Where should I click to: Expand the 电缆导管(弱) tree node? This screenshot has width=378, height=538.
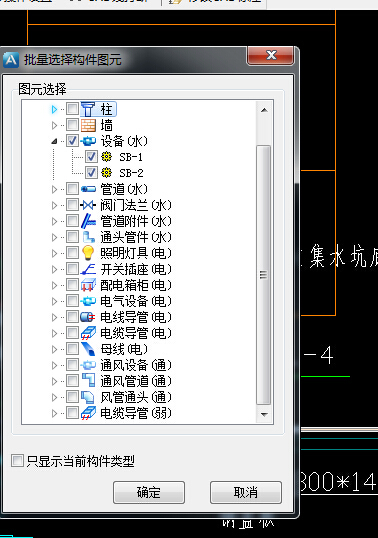pyautogui.click(x=54, y=413)
